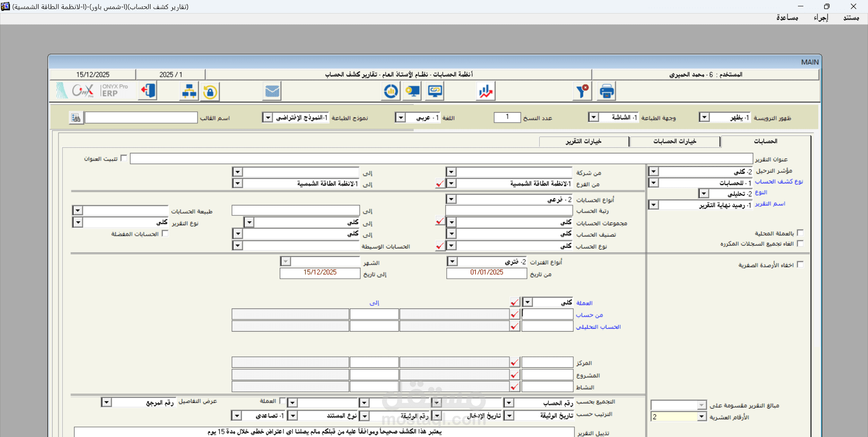This screenshot has width=868, height=437.
Task: Open the تصاعدي sort order dropdown
Action: coord(236,415)
